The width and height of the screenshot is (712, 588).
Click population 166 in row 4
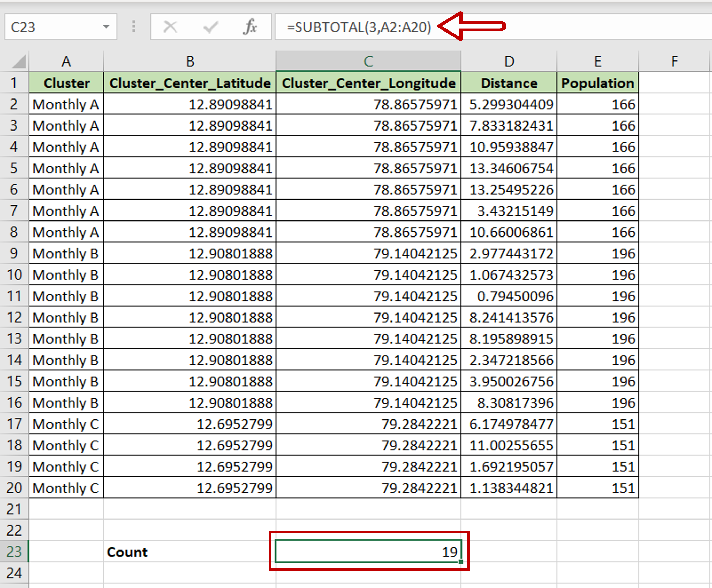point(598,147)
